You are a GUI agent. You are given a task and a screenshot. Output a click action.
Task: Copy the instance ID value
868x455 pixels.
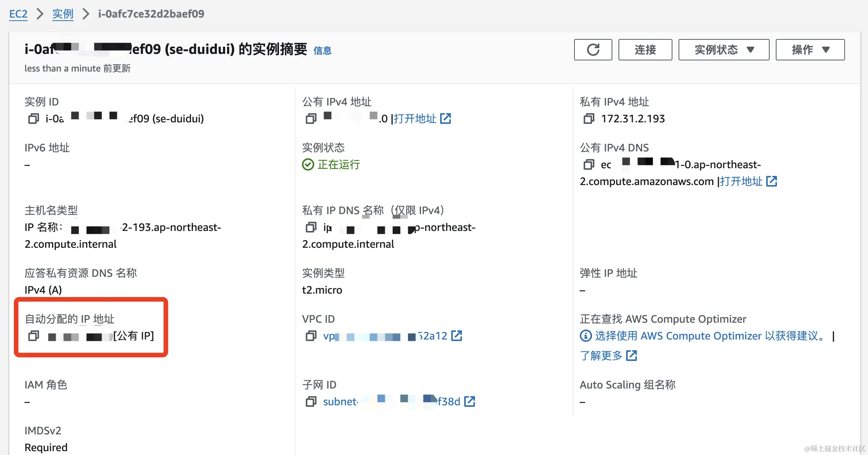coord(34,119)
